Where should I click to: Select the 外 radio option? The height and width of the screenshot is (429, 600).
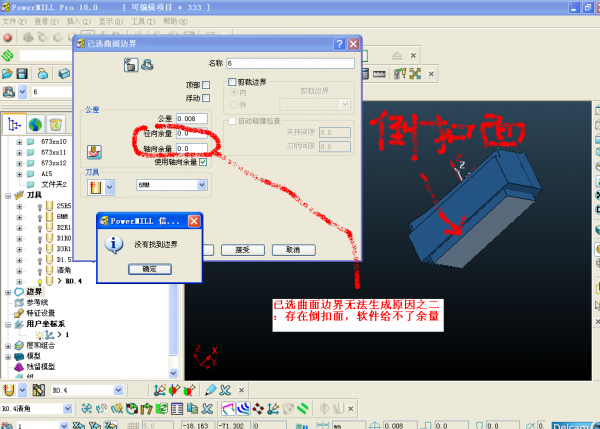(234, 104)
